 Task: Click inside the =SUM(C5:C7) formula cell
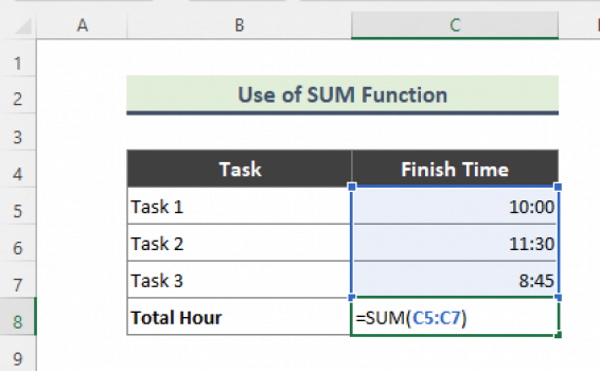455,317
